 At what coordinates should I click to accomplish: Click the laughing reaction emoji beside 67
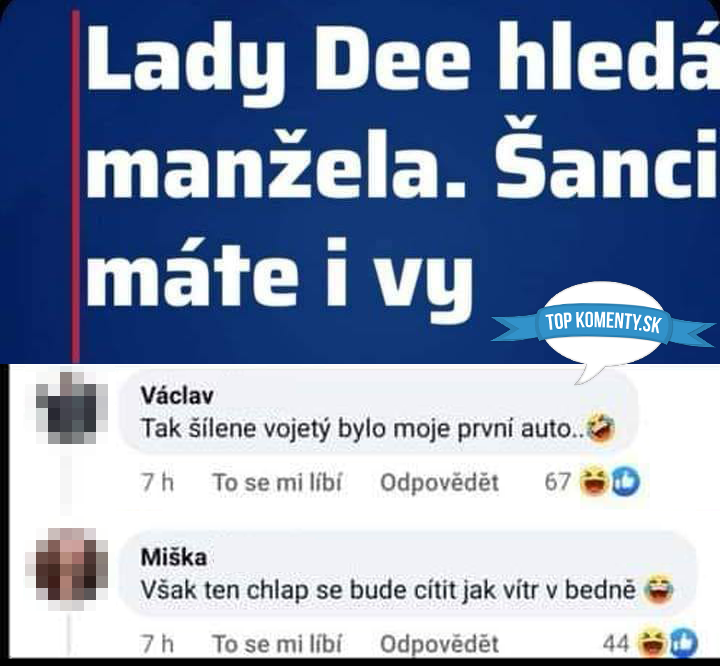coord(594,482)
